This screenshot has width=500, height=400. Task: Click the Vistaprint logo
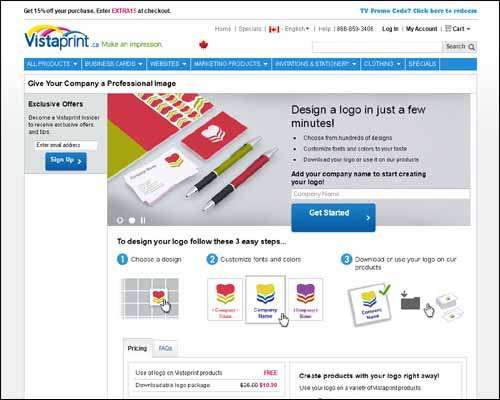click(x=57, y=37)
